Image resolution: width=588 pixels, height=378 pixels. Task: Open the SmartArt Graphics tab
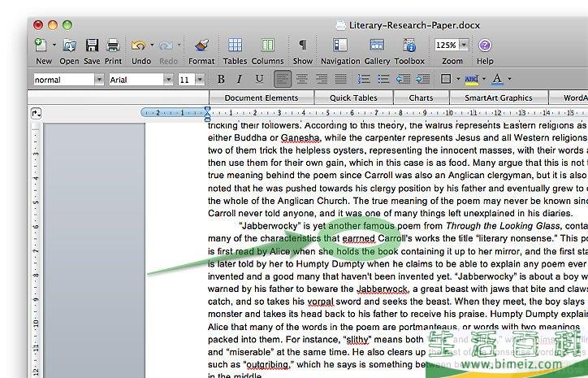(499, 98)
